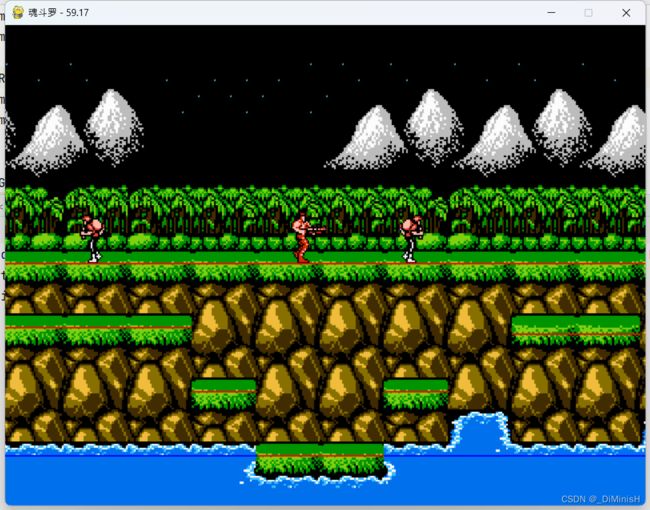This screenshot has height=510, width=650.
Task: Click the red player soldier in the center
Action: [x=307, y=238]
